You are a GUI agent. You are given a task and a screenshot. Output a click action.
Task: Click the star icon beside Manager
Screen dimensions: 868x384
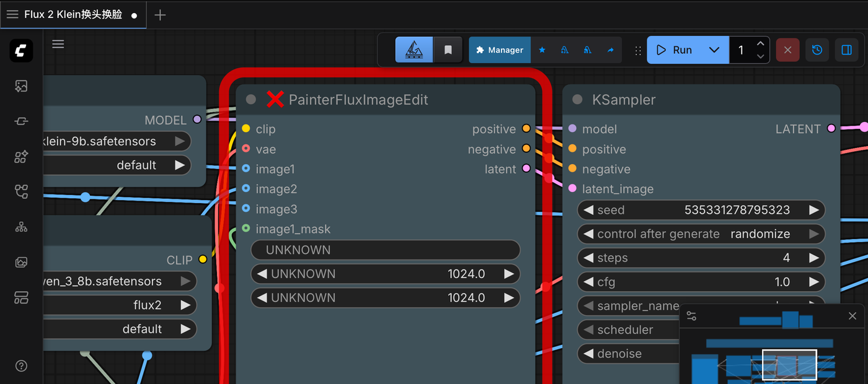coord(542,50)
